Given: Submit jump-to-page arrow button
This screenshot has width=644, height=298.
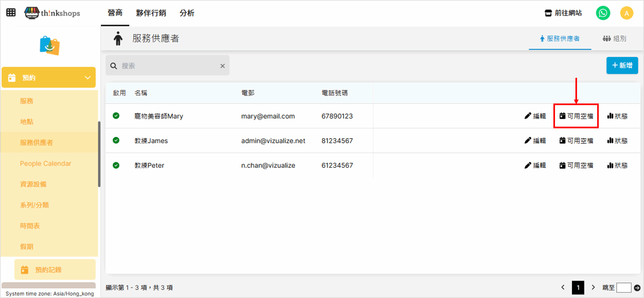Looking at the screenshot, I should tap(637, 288).
